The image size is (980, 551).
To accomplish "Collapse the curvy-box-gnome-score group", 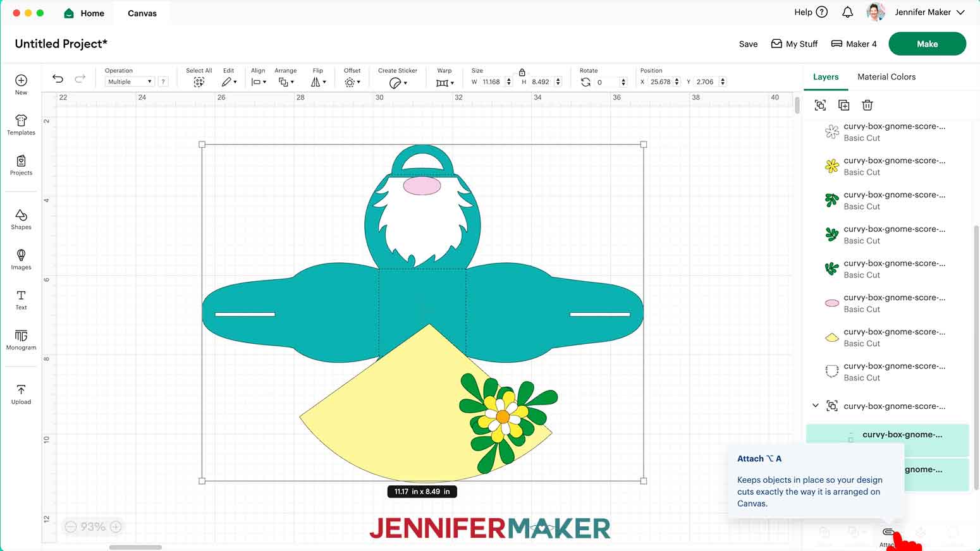I will tap(816, 406).
